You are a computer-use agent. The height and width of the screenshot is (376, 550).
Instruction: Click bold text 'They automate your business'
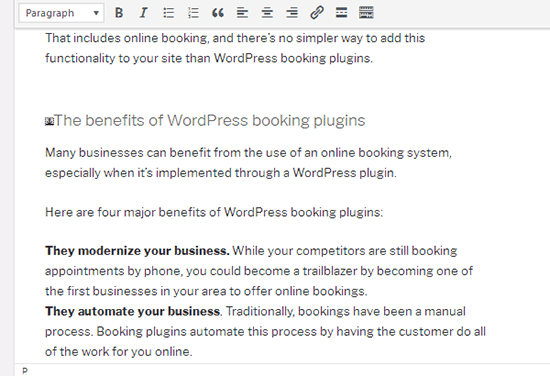(x=133, y=311)
